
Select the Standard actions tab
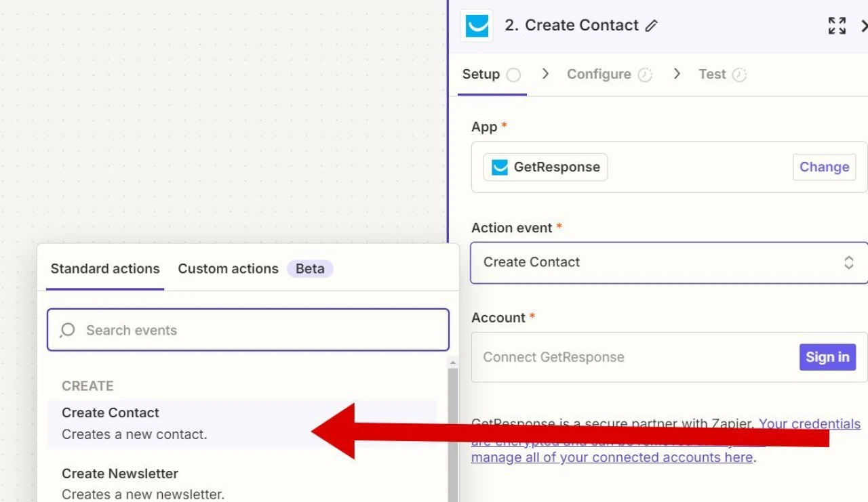[x=105, y=269]
